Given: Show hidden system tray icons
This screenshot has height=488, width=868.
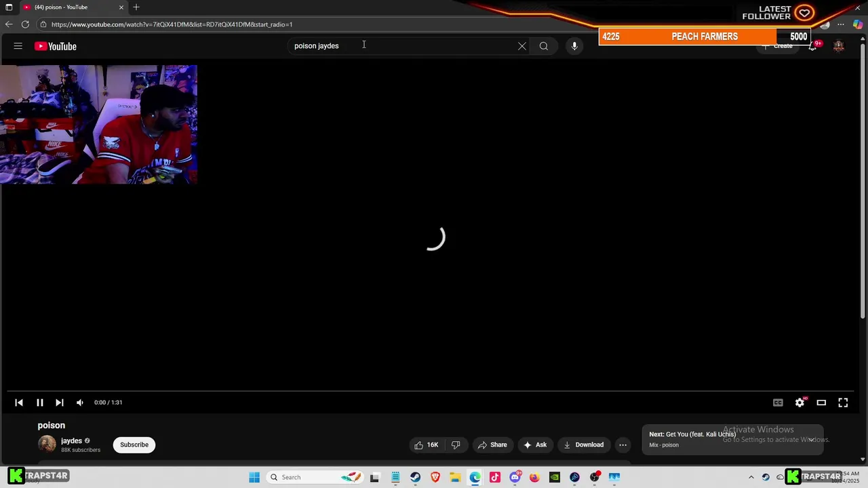Looking at the screenshot, I should (x=751, y=477).
